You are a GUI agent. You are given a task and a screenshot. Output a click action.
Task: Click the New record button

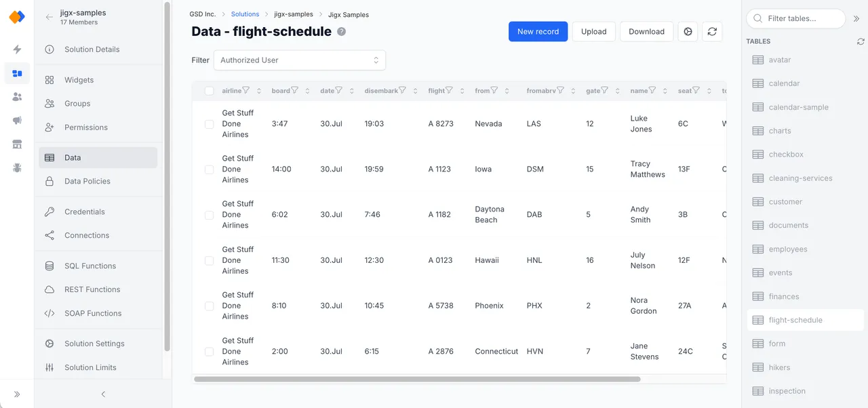pyautogui.click(x=538, y=32)
